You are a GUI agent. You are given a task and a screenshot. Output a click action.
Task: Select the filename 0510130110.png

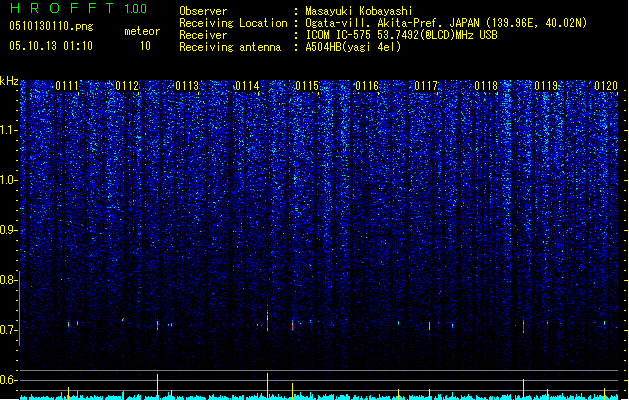click(x=51, y=26)
